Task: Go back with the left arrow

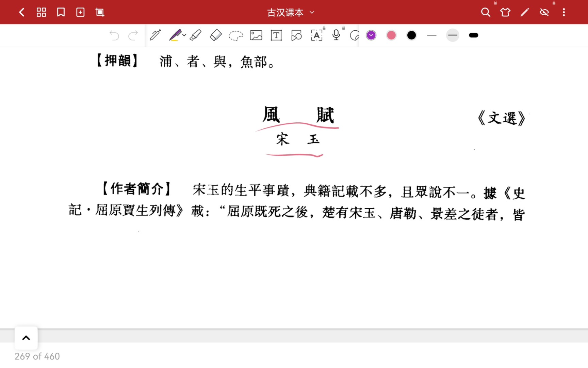Action: (x=22, y=13)
